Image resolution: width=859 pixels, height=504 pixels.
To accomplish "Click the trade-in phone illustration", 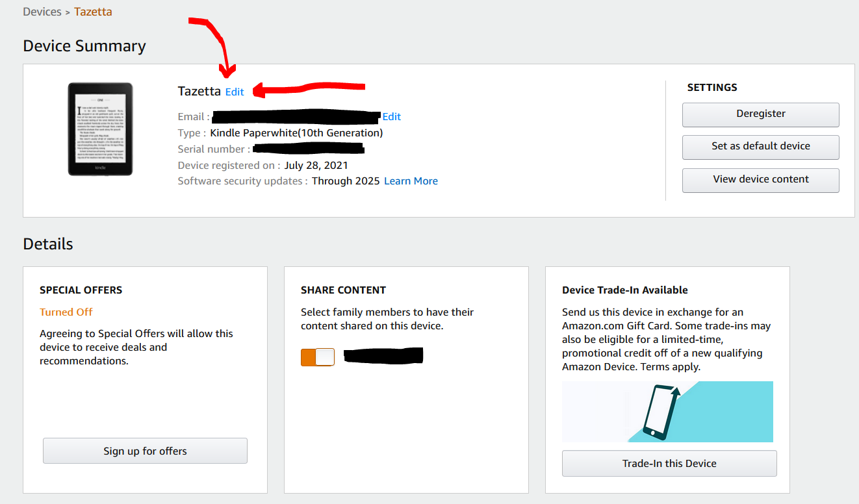I will point(667,412).
